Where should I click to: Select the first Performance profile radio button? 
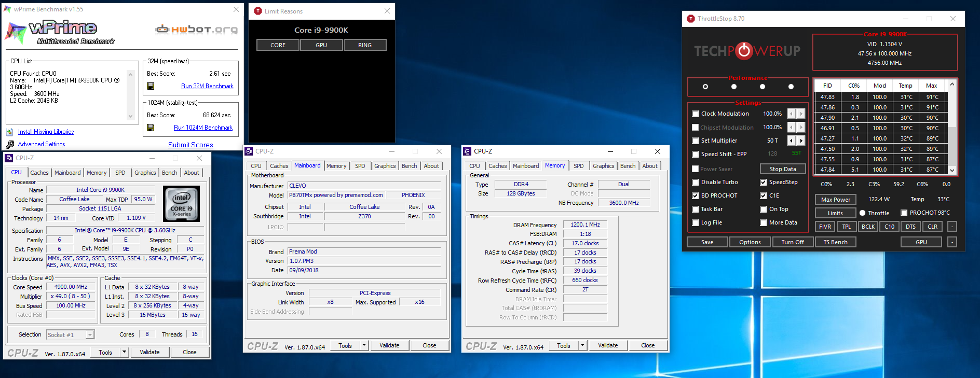[705, 87]
